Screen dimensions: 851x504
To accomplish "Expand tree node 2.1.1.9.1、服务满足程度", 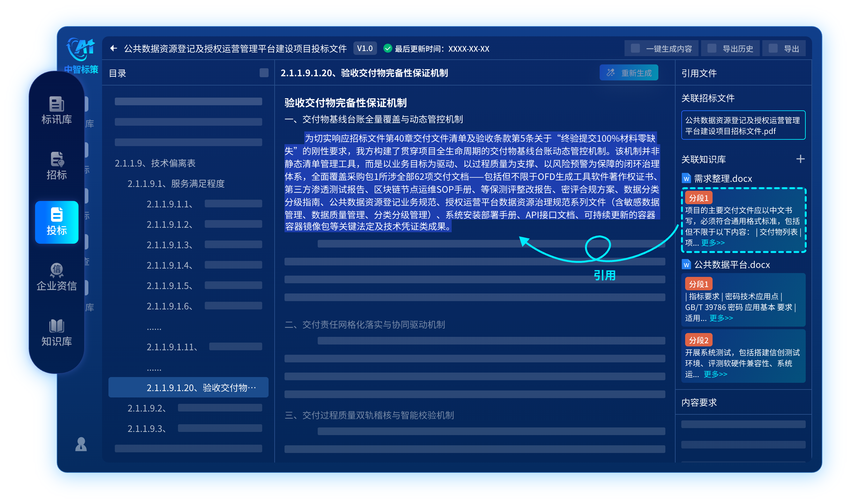I will [176, 184].
